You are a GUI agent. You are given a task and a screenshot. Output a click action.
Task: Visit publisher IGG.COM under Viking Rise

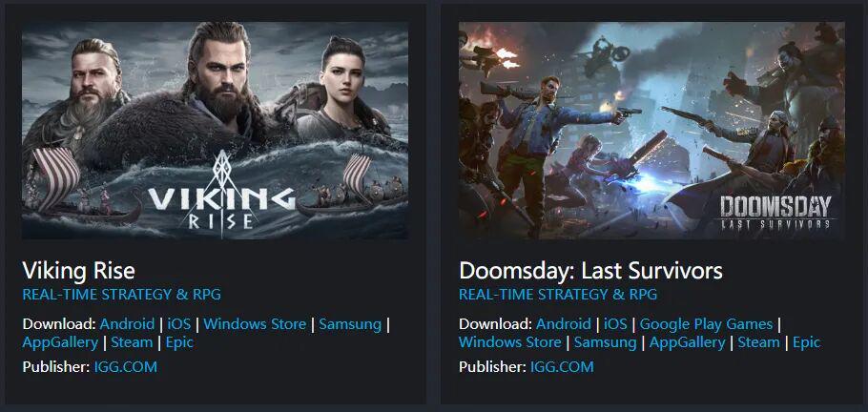pyautogui.click(x=126, y=366)
